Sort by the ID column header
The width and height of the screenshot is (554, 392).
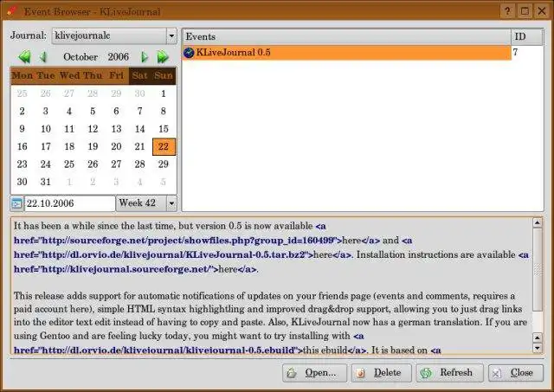527,36
